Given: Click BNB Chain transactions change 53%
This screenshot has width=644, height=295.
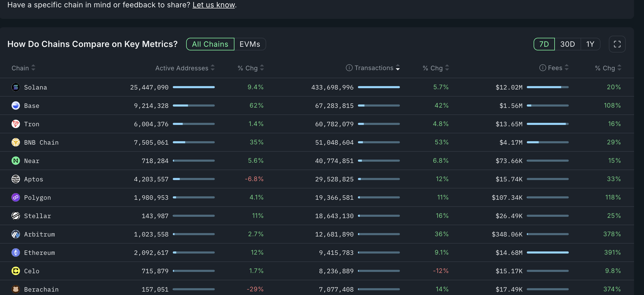Looking at the screenshot, I should (x=442, y=142).
